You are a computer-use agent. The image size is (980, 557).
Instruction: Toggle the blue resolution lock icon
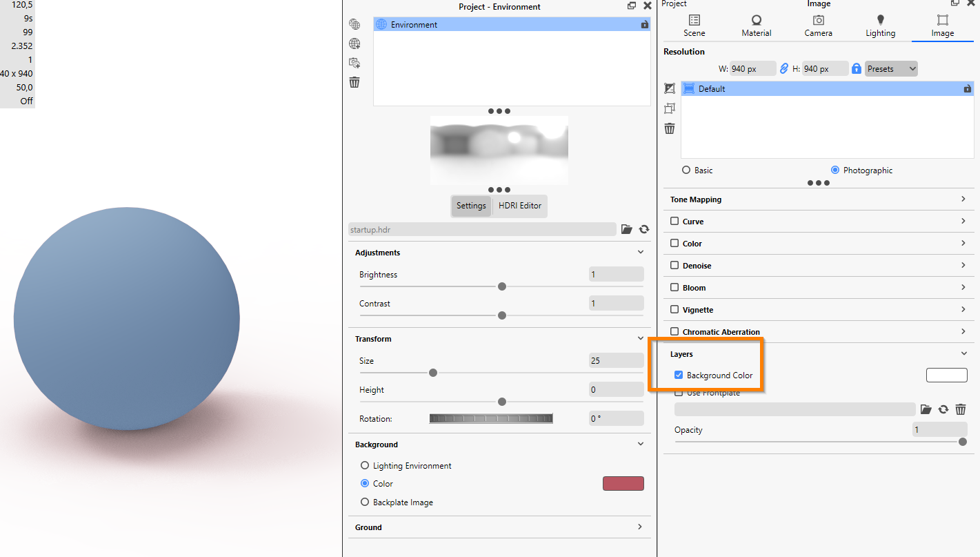[x=857, y=68]
